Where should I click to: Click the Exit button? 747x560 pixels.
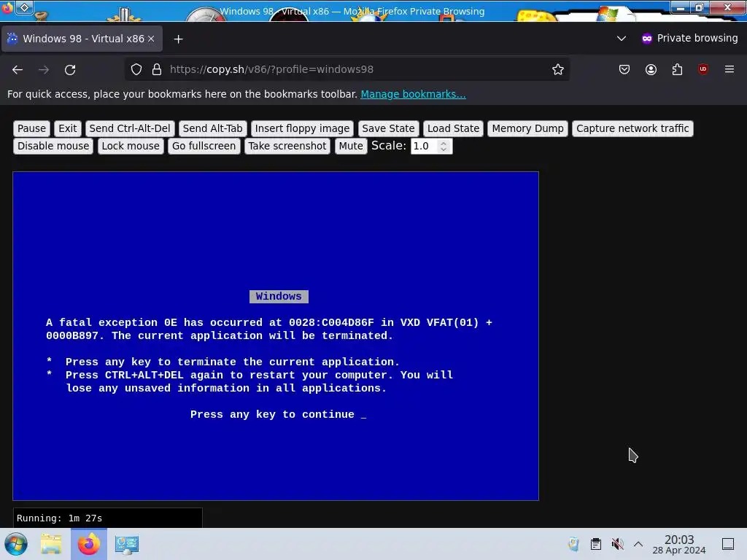(x=68, y=128)
